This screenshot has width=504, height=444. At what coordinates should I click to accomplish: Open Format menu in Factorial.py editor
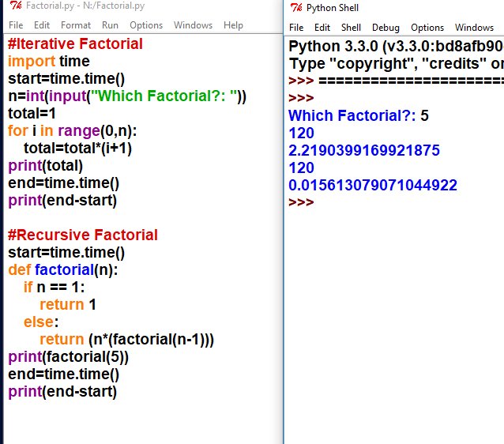(x=76, y=25)
